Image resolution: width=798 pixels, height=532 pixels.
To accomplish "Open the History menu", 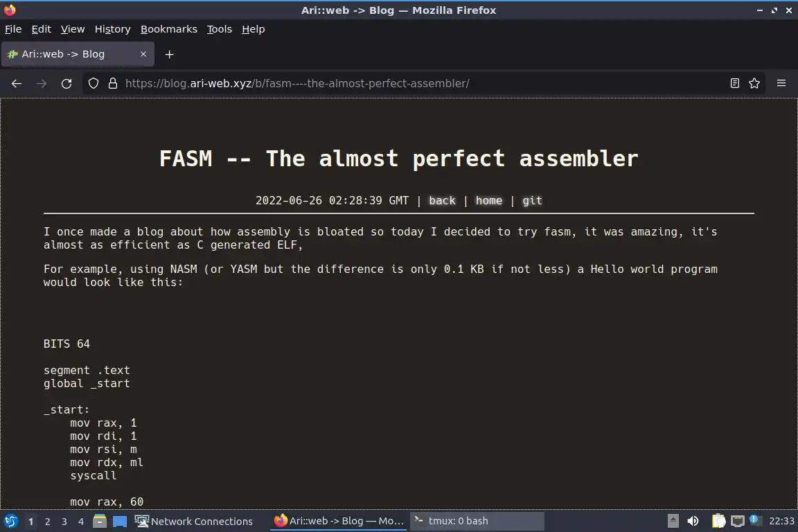I will tap(112, 29).
